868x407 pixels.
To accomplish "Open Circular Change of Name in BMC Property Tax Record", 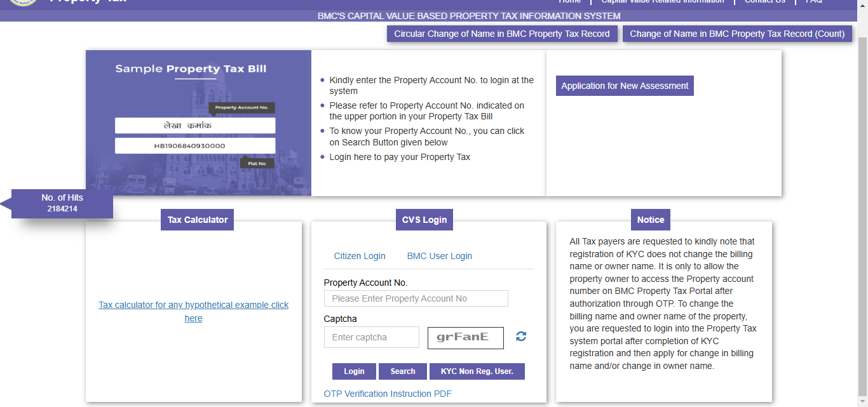I will (501, 34).
